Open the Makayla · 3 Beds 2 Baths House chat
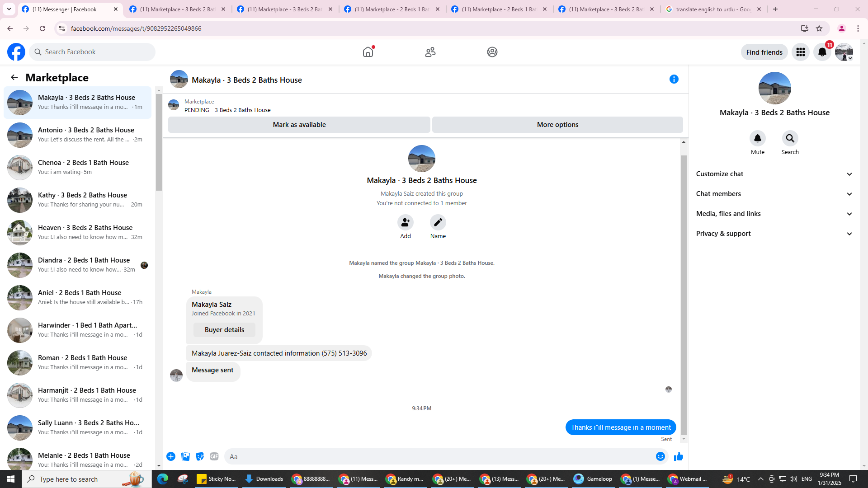This screenshot has width=868, height=488. [78, 103]
